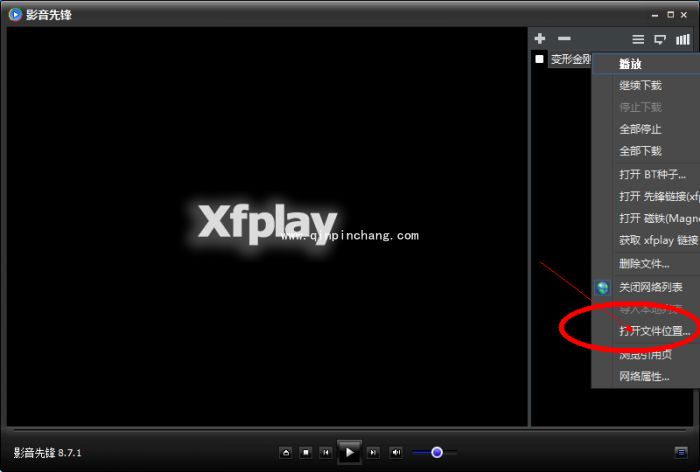Viewport: 700px width, 472px height.
Task: Open 网络属性 from the context menu
Action: click(x=644, y=376)
